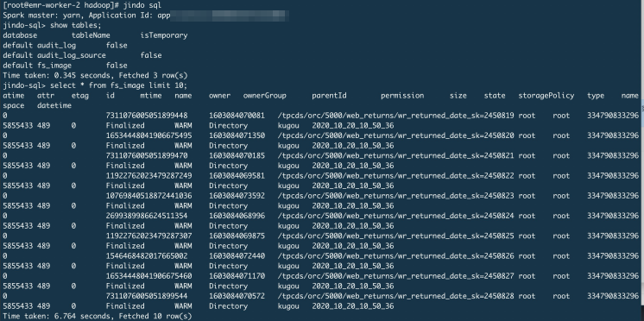Click the 'fs_image' row in show tables output
644x321 pixels.
[65, 66]
